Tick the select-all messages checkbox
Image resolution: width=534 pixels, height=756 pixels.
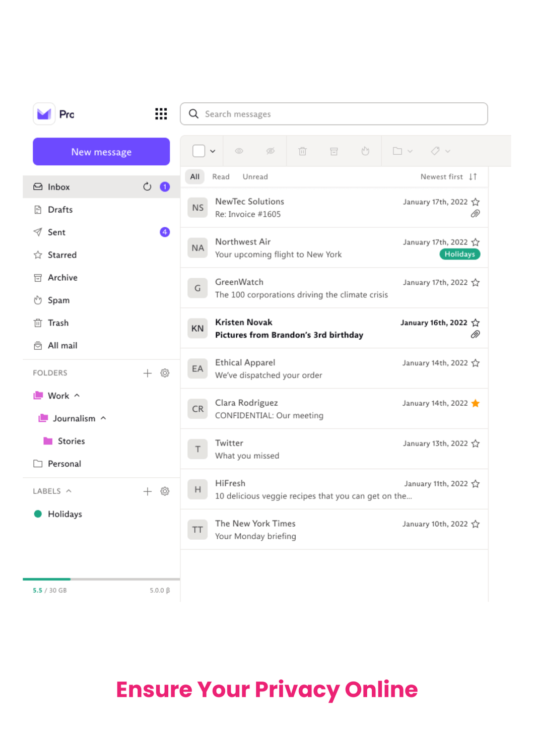click(x=199, y=151)
